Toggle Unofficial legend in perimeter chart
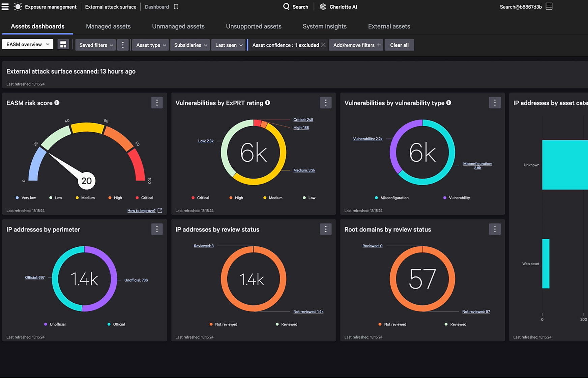This screenshot has height=378, width=588. tap(55, 324)
